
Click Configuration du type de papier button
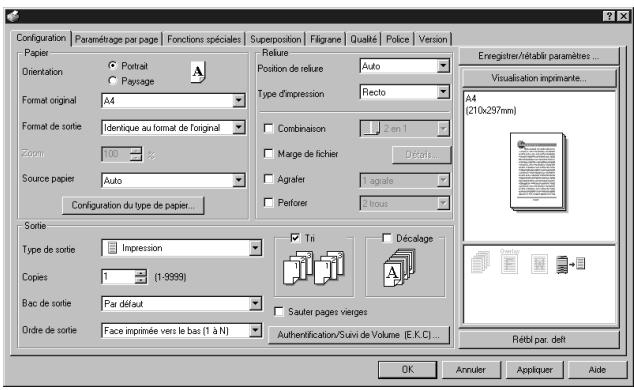133,205
